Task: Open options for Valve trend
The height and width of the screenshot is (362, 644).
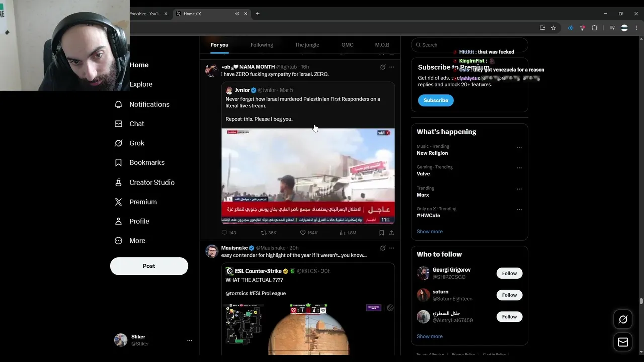Action: pos(519,168)
